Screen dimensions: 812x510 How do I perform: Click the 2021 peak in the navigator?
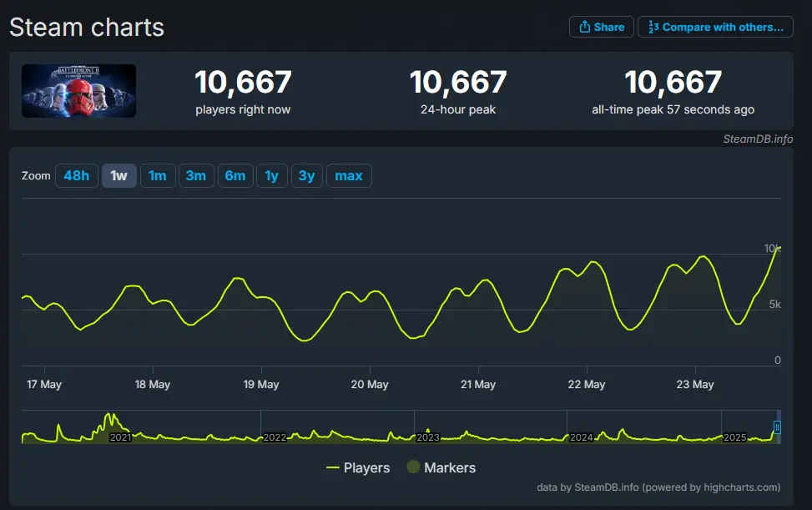pyautogui.click(x=110, y=417)
